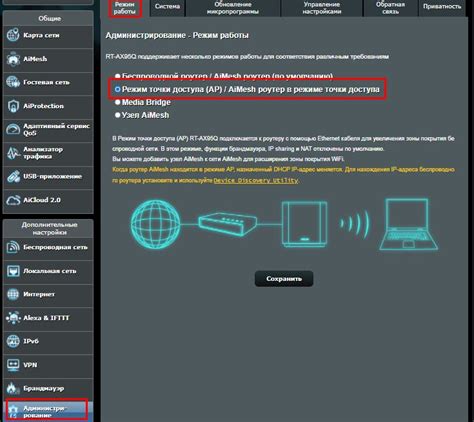The image size is (474, 422).
Task: Select Беспроводной роутер / AiMesh роутер mode
Action: click(117, 76)
